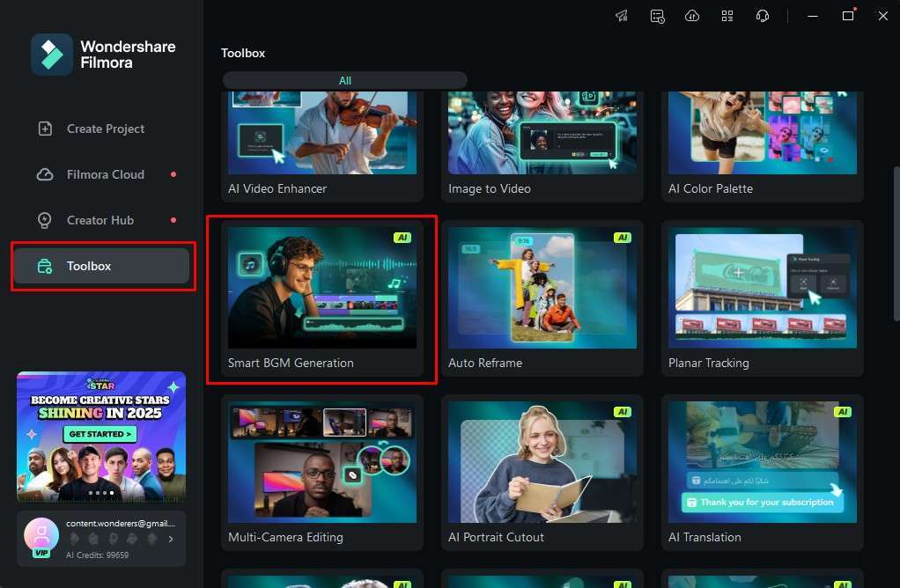Click the paper plane feedback icon in the title bar

pyautogui.click(x=622, y=16)
